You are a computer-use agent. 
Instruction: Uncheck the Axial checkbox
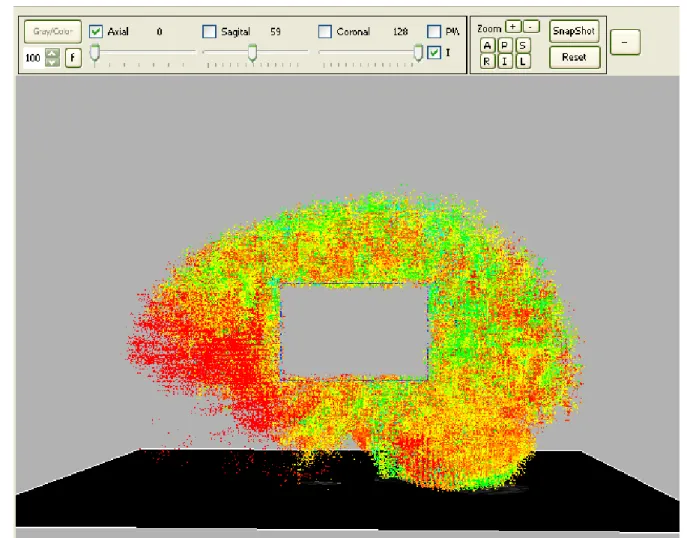(x=96, y=32)
